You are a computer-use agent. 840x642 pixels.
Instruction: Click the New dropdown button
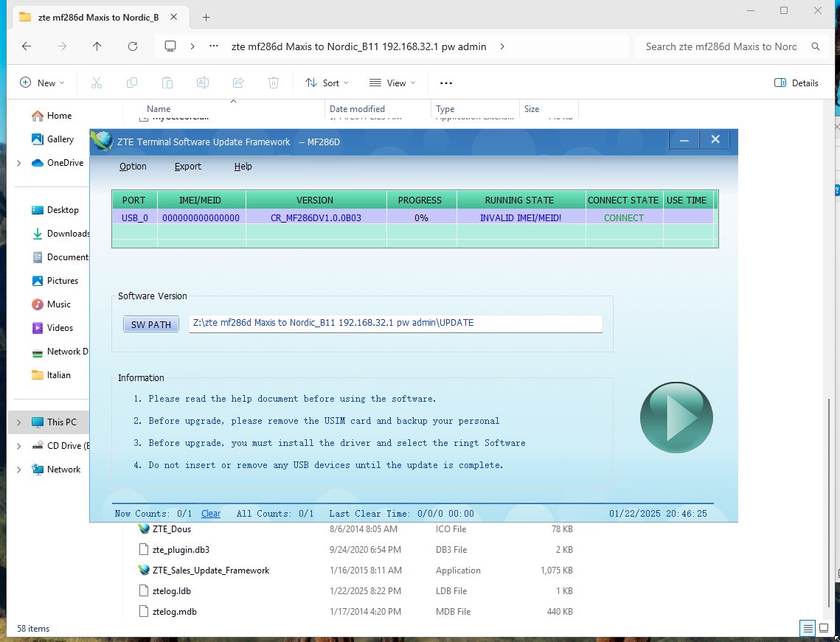coord(43,83)
